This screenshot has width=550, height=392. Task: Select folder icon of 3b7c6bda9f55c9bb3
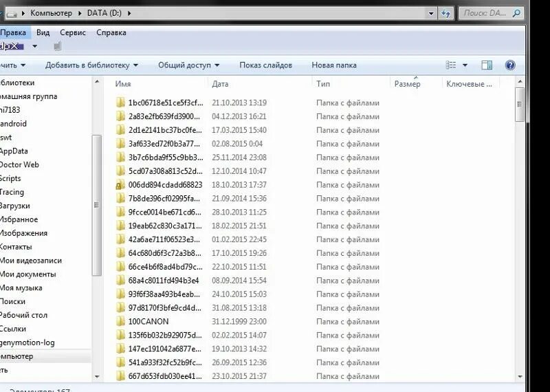pos(120,157)
